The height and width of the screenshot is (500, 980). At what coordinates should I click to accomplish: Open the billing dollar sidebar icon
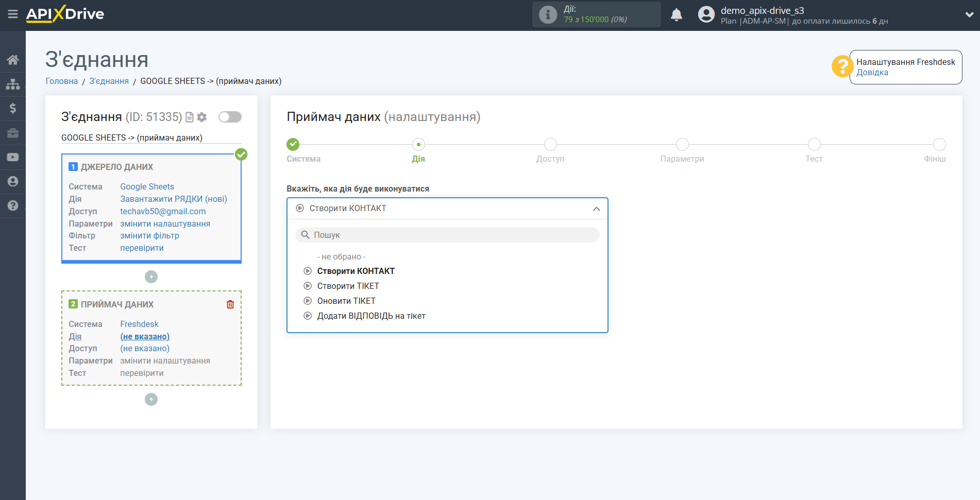click(13, 108)
